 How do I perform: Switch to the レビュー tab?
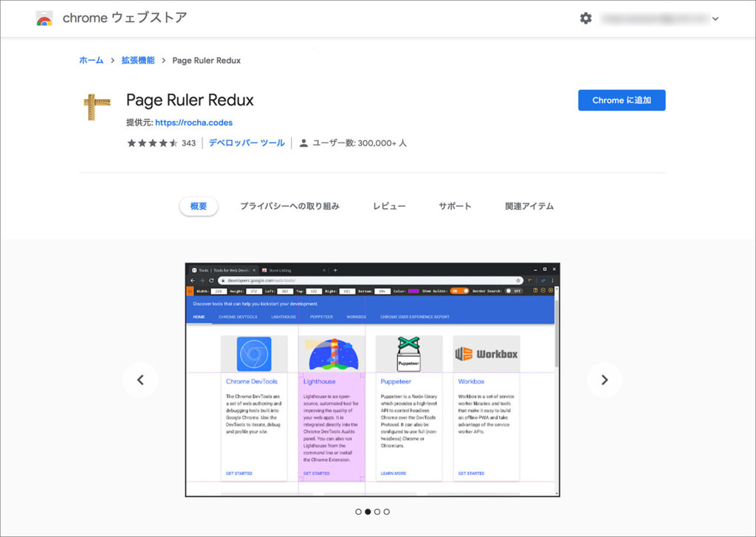(x=389, y=206)
